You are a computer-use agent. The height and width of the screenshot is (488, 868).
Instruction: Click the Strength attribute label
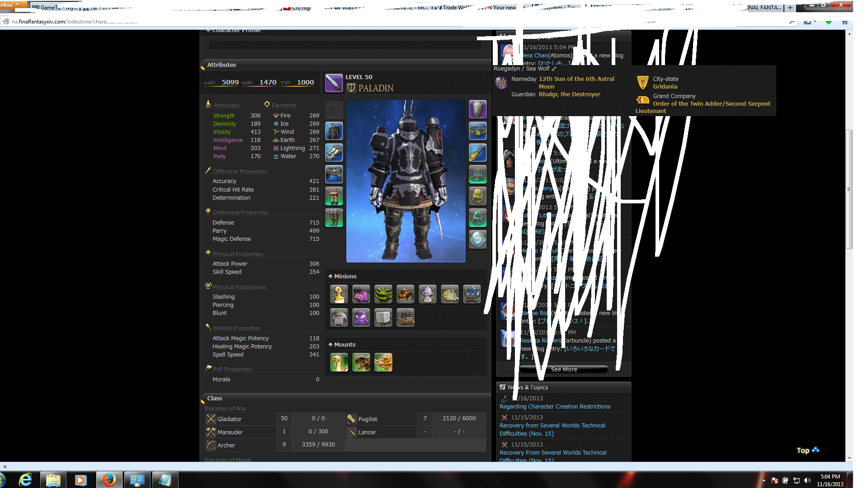click(224, 116)
